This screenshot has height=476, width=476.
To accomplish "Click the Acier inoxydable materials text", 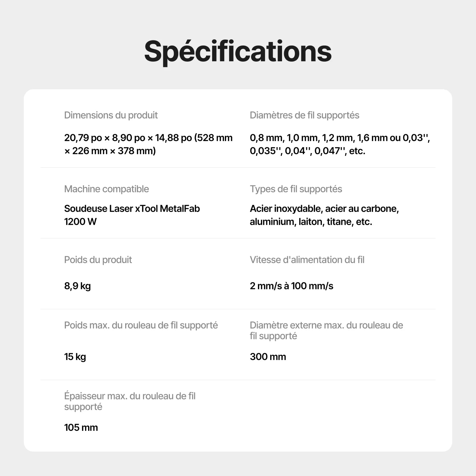I will [x=324, y=215].
